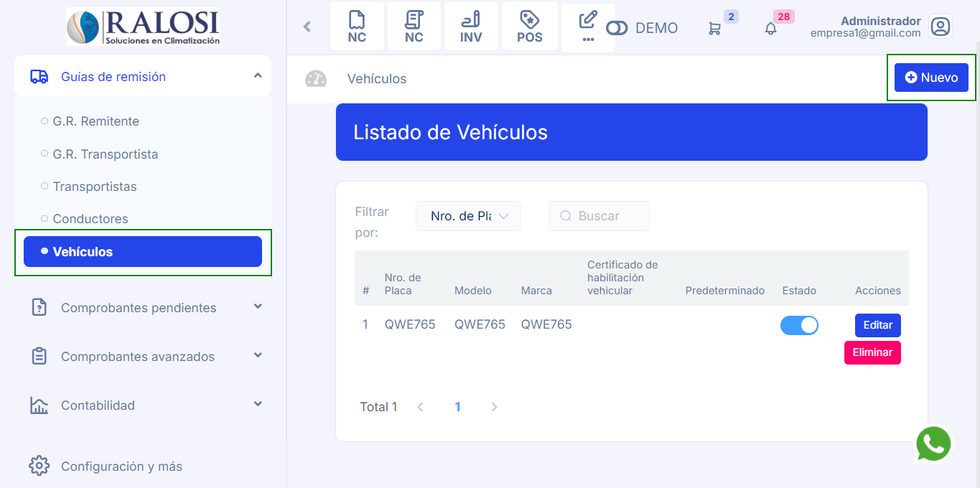Open the POS shortcut icon
The width and height of the screenshot is (980, 488).
click(x=529, y=27)
